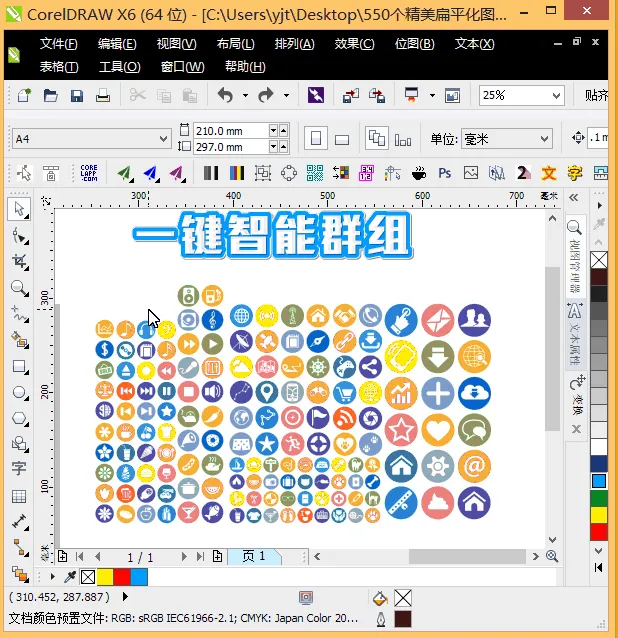Viewport: 618px width, 638px height.
Task: Expand the undo history dropdown arrow
Action: point(245,96)
